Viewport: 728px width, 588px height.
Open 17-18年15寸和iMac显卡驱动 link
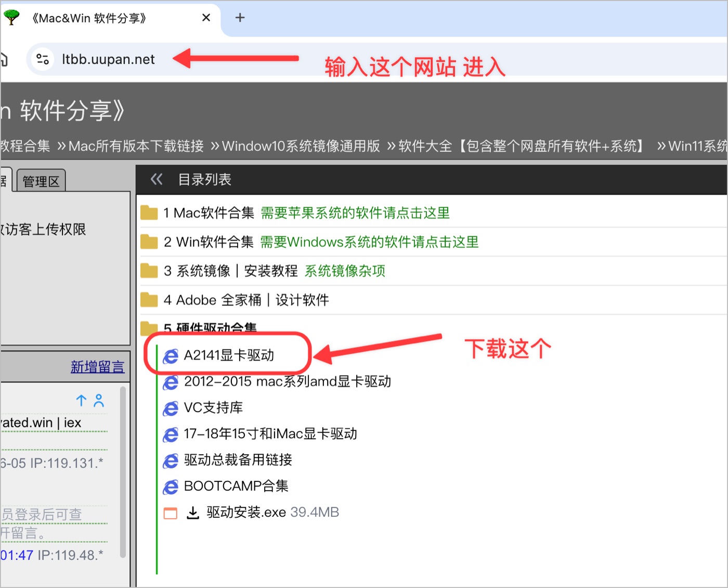tap(270, 433)
